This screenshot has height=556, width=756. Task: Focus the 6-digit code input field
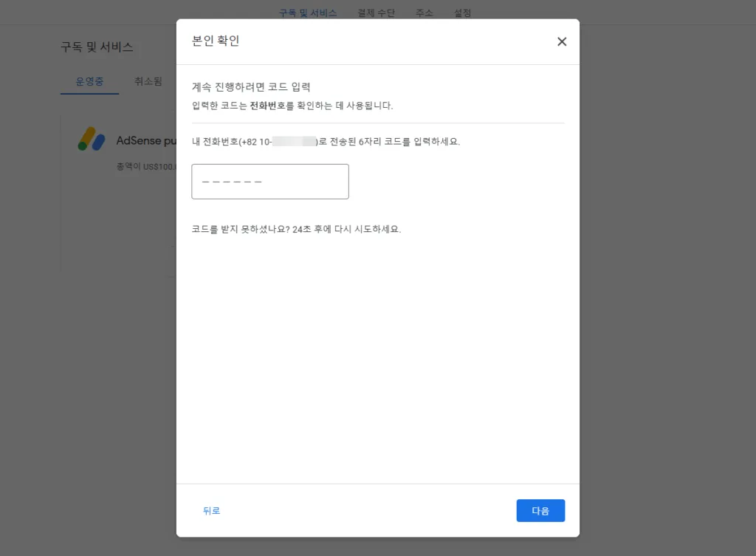269,182
